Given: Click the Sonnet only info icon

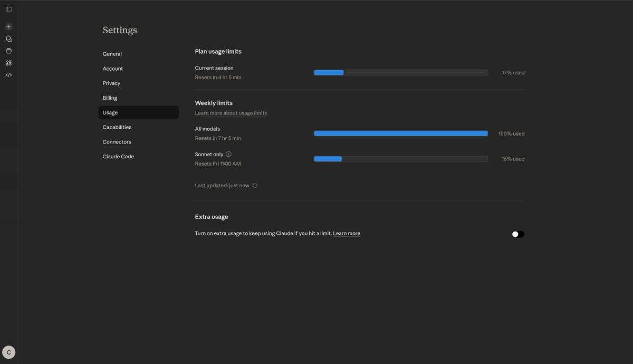Looking at the screenshot, I should tap(228, 154).
